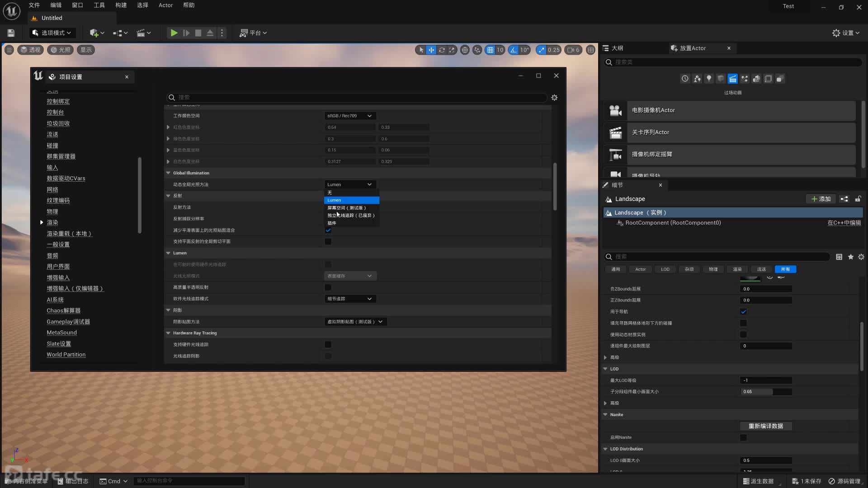Select the Volumes category icon
Viewport: 868px width, 488px height.
click(x=768, y=79)
